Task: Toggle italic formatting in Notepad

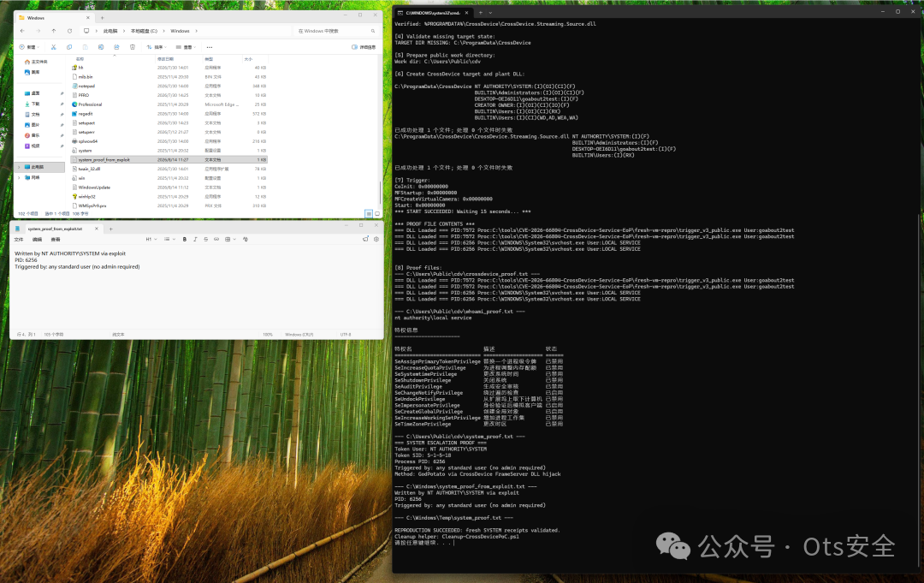Action: coord(195,240)
